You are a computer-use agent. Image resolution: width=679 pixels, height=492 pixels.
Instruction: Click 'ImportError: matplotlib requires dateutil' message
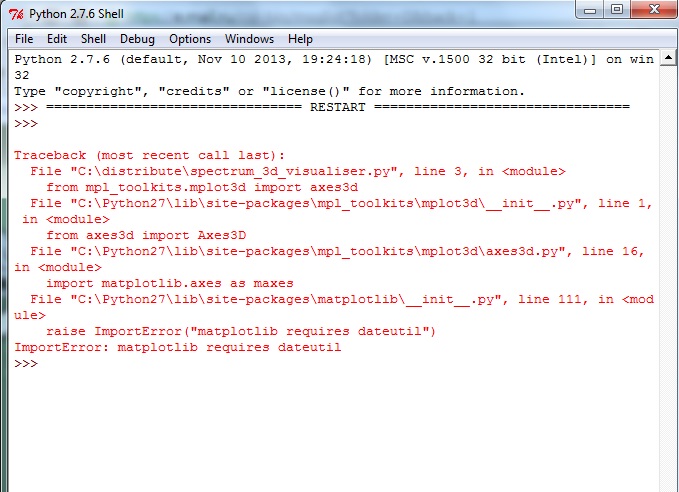[178, 347]
